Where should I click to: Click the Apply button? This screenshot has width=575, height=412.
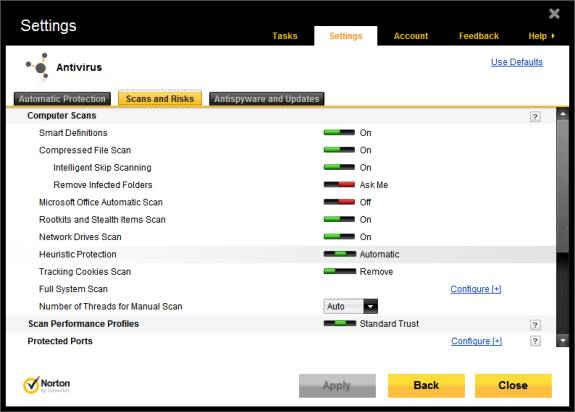[x=337, y=386]
